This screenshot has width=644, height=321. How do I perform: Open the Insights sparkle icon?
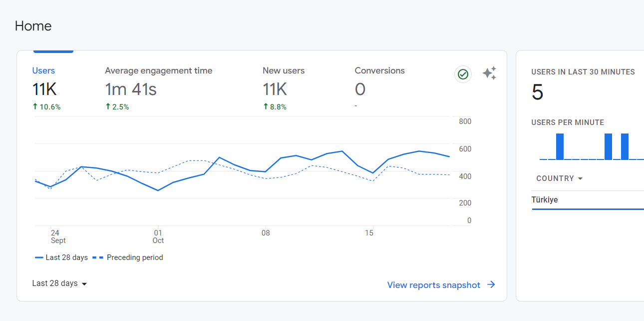[489, 73]
